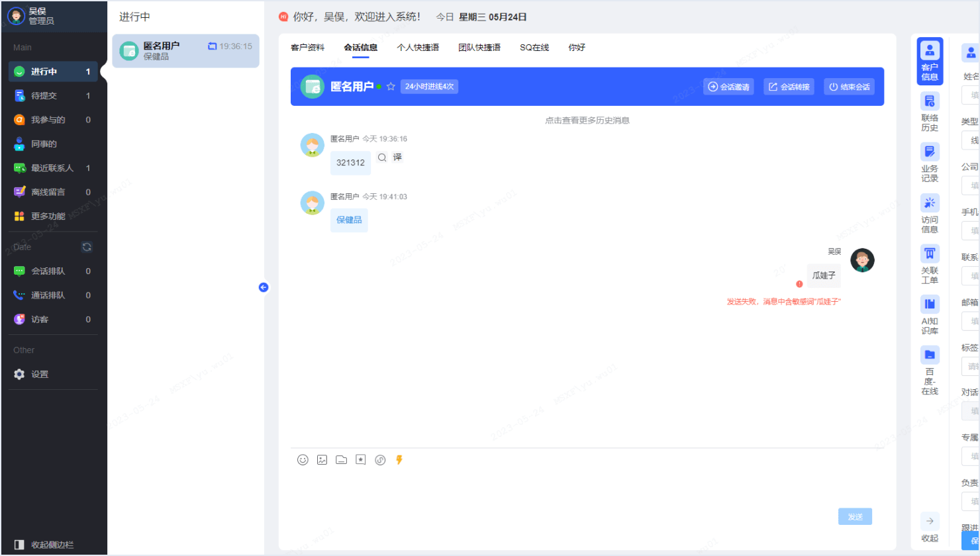Click the blue arrow to hide conversation list

tap(264, 287)
